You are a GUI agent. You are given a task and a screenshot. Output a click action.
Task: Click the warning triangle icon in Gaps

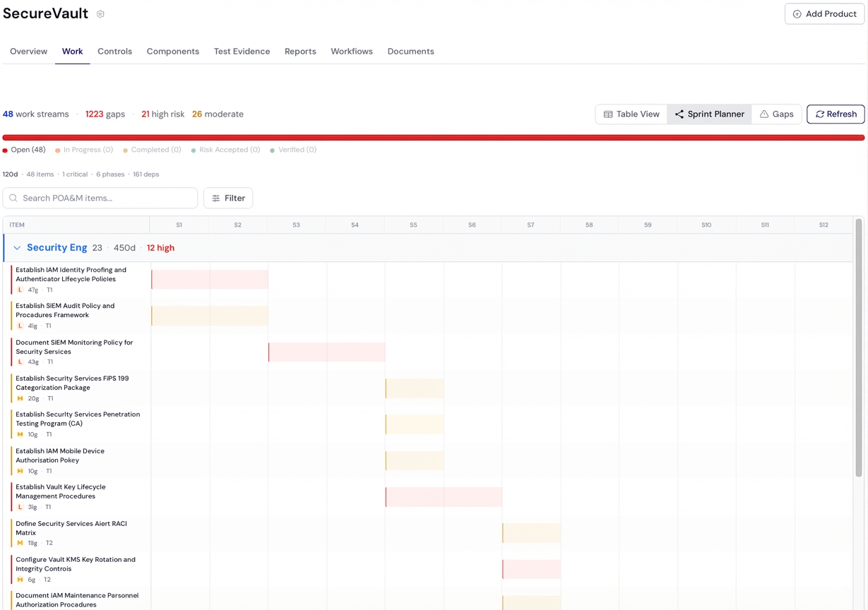tap(764, 114)
